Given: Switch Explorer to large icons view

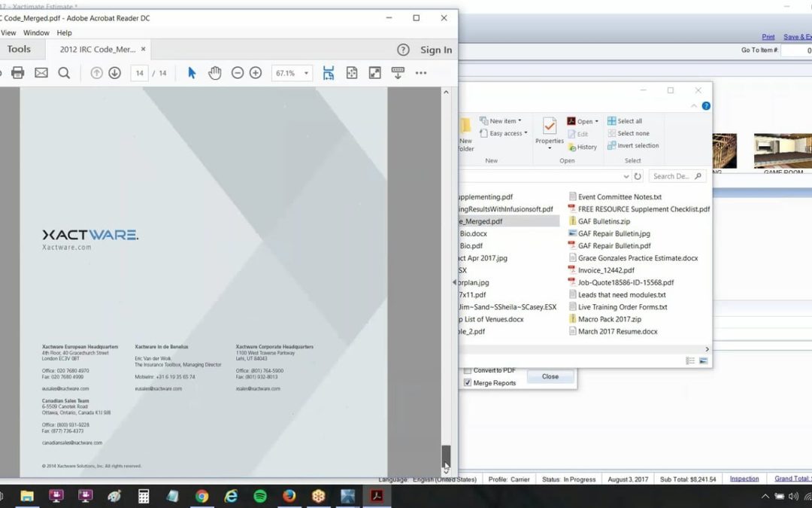Looking at the screenshot, I should 703,360.
